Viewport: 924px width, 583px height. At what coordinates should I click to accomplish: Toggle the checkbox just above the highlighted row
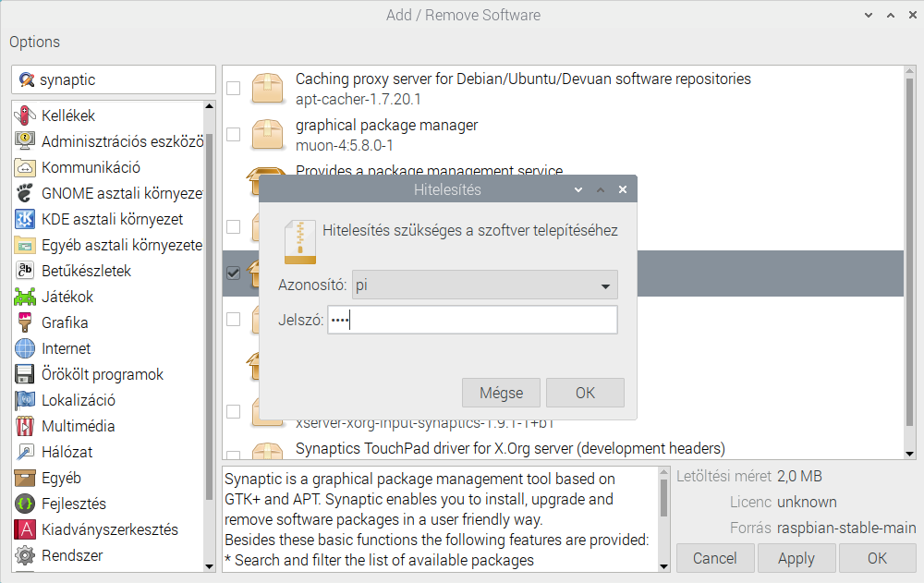234,227
